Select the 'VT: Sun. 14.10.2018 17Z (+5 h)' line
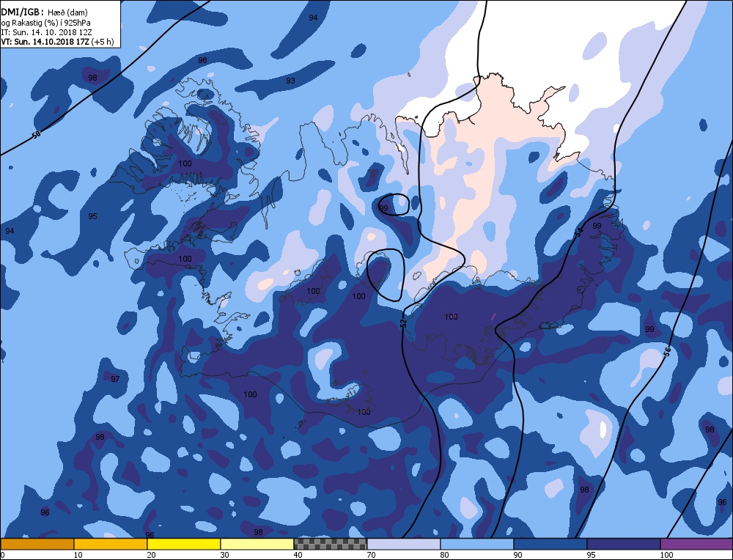This screenshot has height=560, width=733. click(x=57, y=42)
